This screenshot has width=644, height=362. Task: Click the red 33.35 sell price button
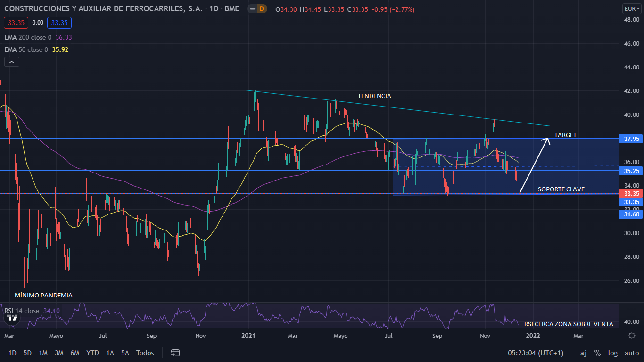pyautogui.click(x=16, y=22)
